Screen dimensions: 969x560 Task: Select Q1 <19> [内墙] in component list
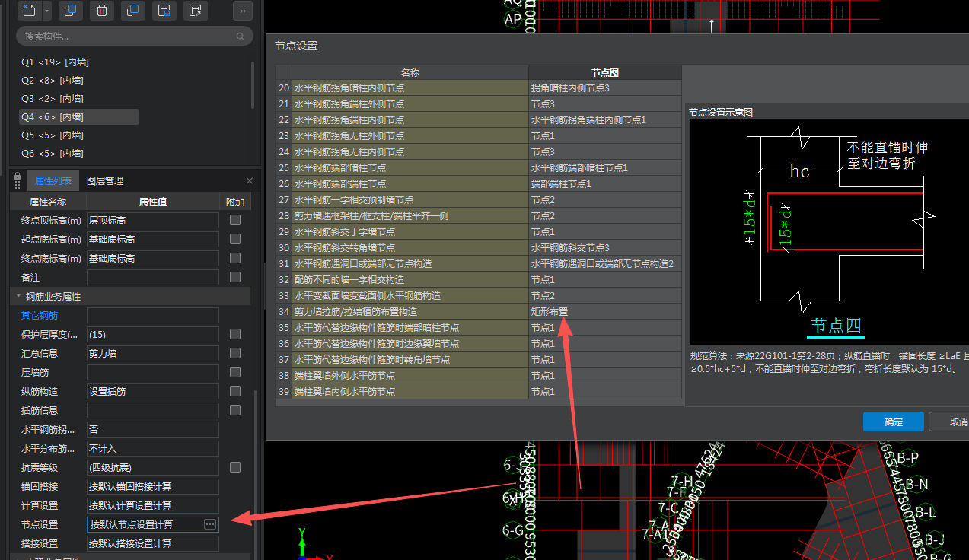55,62
